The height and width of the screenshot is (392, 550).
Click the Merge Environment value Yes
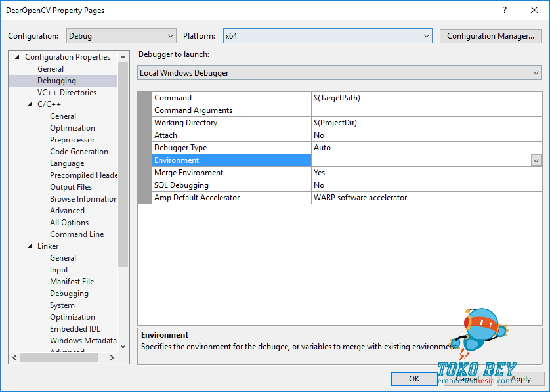pos(427,173)
